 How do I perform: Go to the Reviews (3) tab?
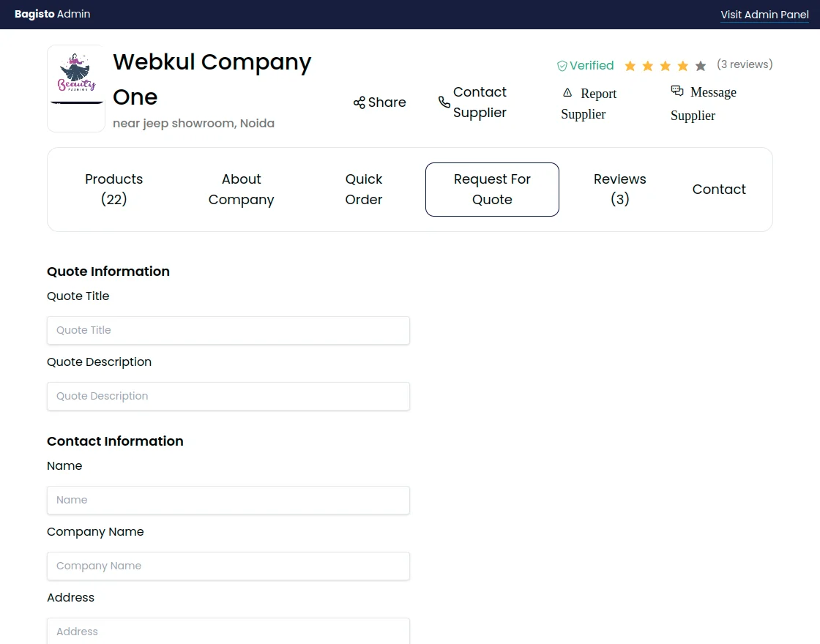(x=619, y=190)
